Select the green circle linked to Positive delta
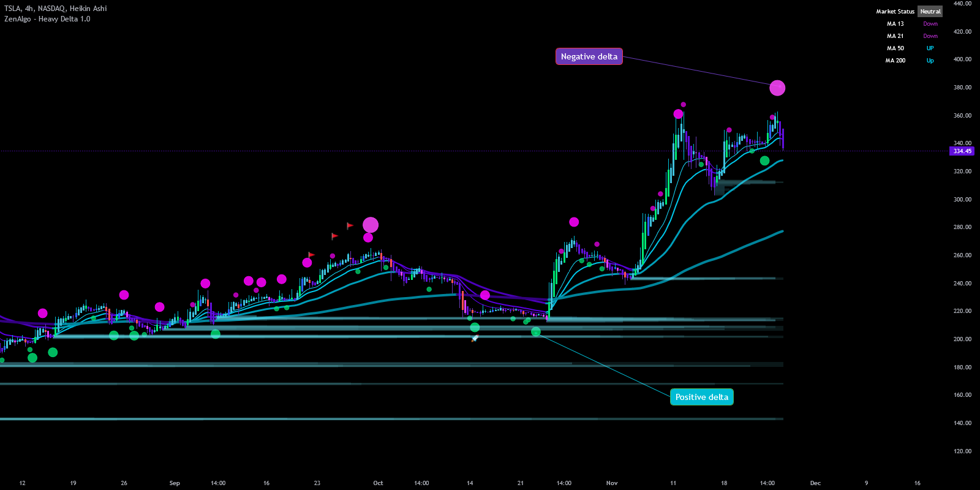The width and height of the screenshot is (980, 490). (536, 332)
